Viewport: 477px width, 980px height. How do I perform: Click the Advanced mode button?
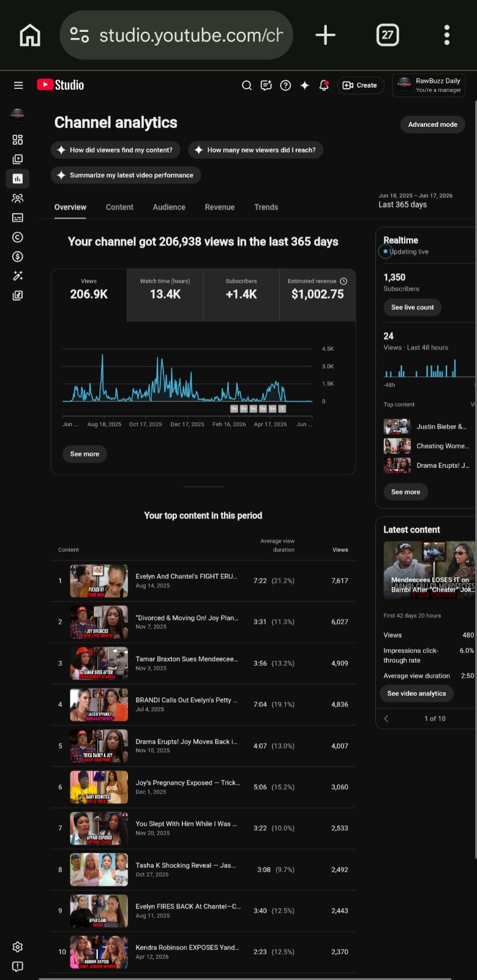[432, 124]
